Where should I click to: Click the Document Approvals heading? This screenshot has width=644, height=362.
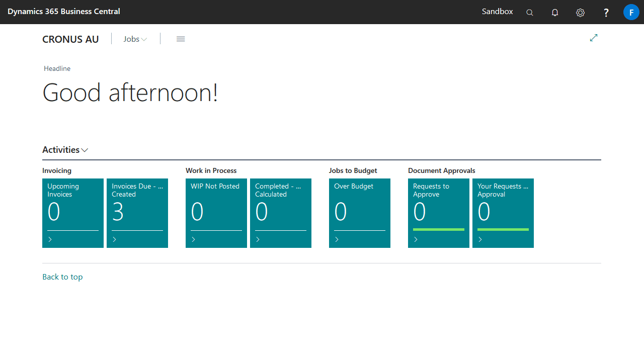[442, 170]
